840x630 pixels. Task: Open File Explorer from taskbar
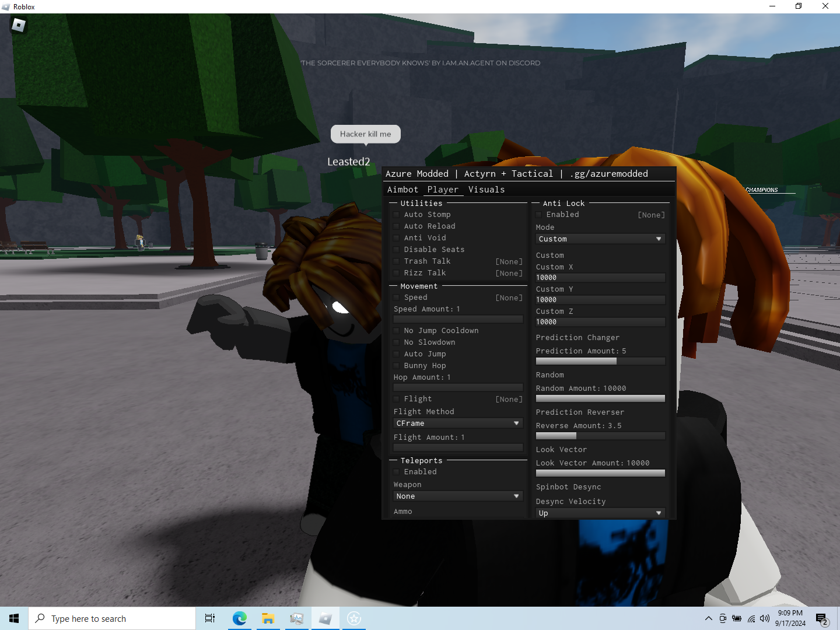point(268,618)
